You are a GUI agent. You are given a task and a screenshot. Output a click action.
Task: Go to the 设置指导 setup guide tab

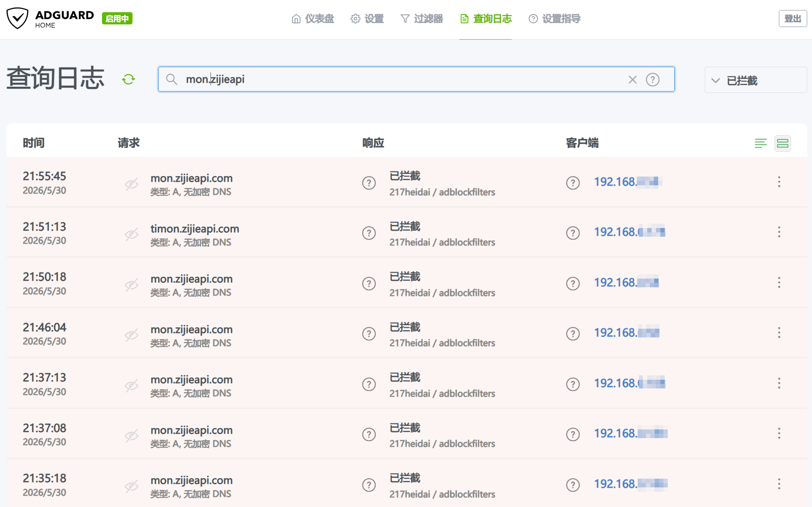554,19
